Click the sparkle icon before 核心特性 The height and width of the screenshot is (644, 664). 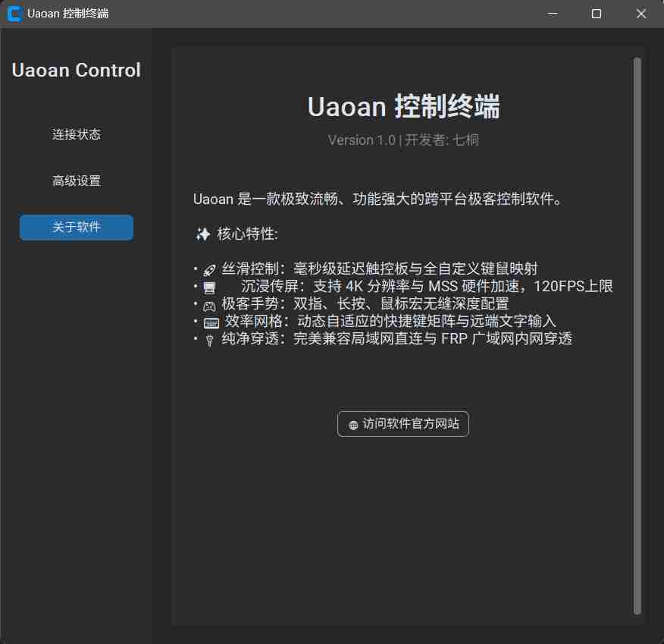click(202, 234)
